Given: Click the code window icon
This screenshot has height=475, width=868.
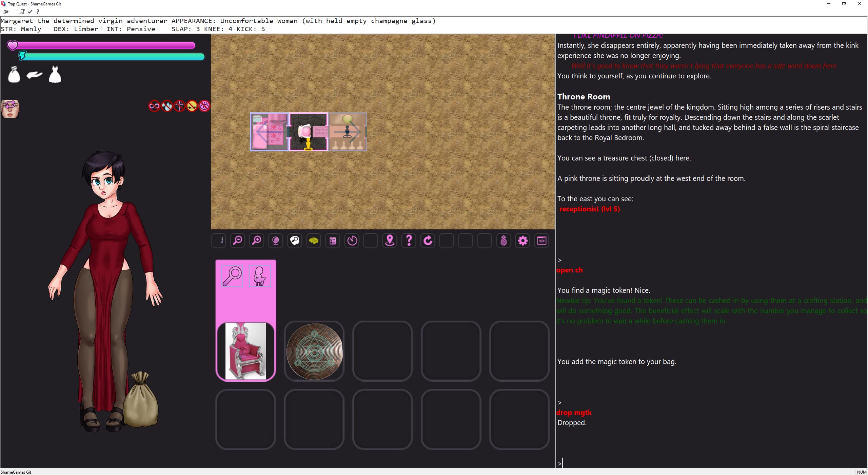Looking at the screenshot, I should click(542, 241).
